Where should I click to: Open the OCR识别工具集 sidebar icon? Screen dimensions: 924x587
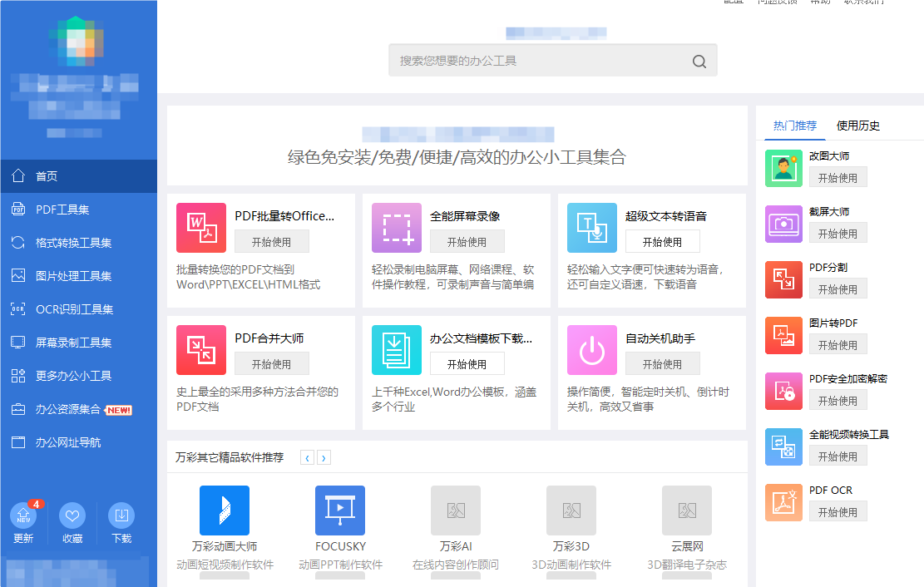[20, 308]
